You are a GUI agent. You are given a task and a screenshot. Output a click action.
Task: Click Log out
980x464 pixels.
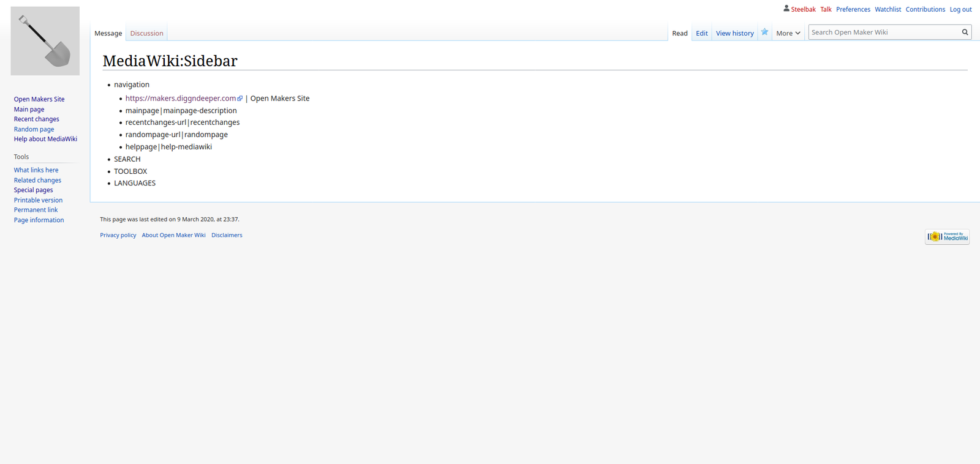(960, 9)
